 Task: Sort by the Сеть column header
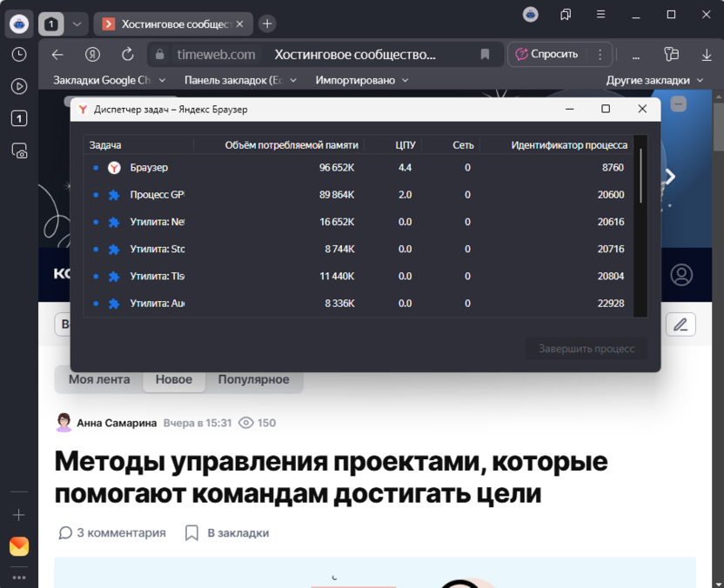pyautogui.click(x=463, y=145)
